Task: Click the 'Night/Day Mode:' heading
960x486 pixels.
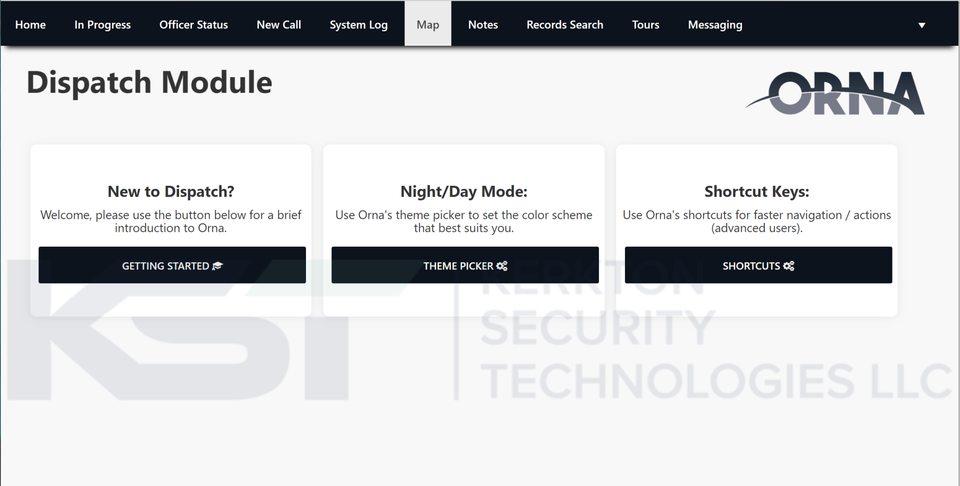Action: (x=464, y=192)
